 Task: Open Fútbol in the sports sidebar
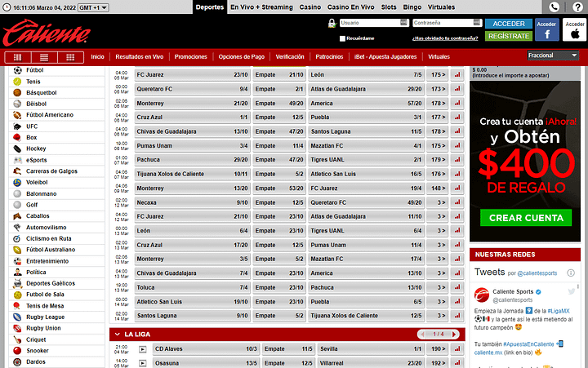[x=56, y=70]
